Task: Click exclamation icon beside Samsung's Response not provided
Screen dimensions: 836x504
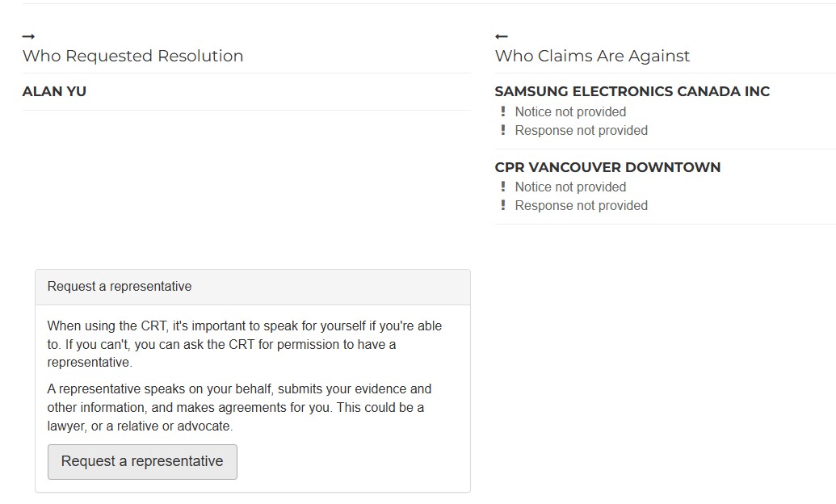Action: [503, 130]
